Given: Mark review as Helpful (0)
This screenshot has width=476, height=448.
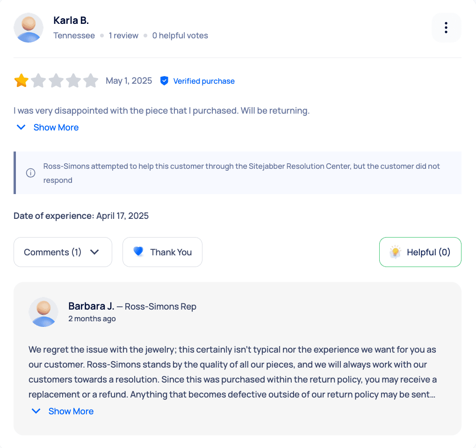Looking at the screenshot, I should [x=420, y=252].
